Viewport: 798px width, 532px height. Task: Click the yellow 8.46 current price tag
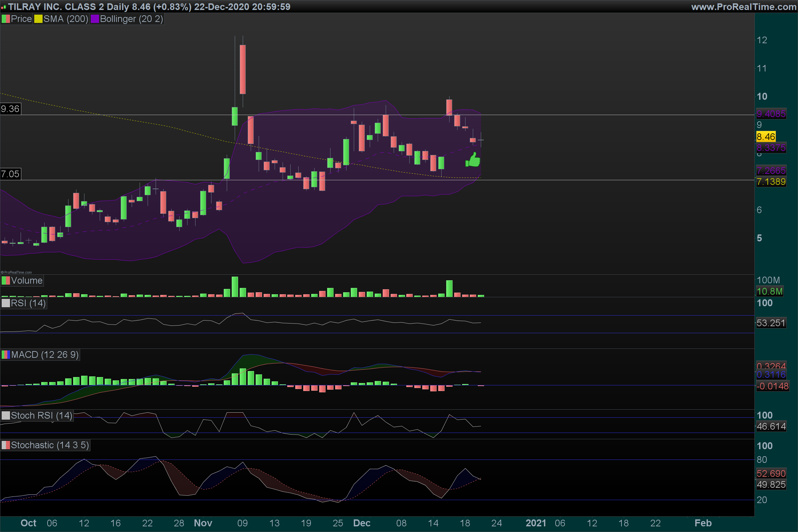tap(766, 137)
